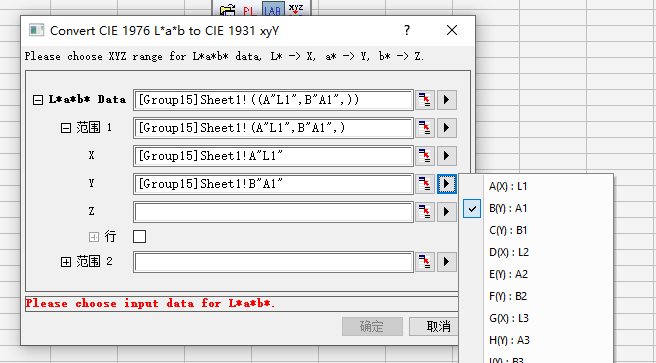Click range selector icon for X row

[425, 156]
